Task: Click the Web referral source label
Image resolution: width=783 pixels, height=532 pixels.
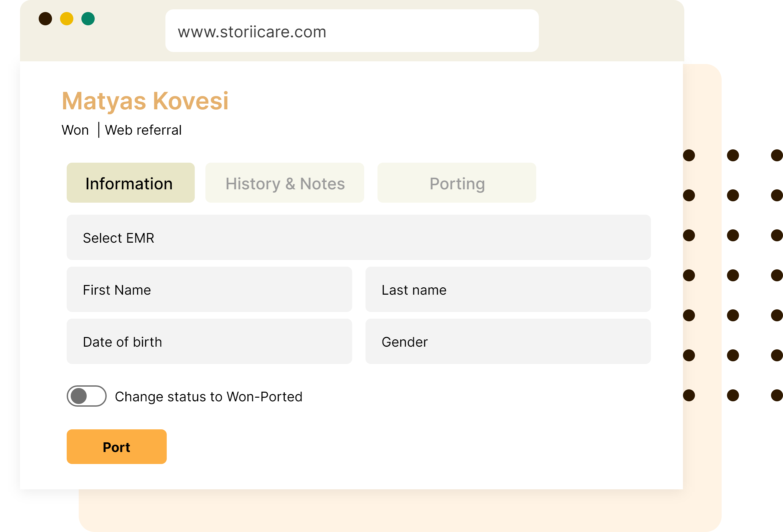Action: (x=143, y=130)
